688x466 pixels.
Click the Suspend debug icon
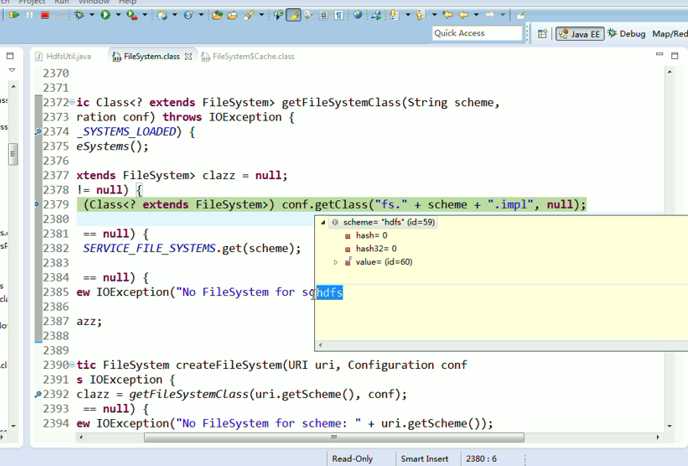[29, 15]
